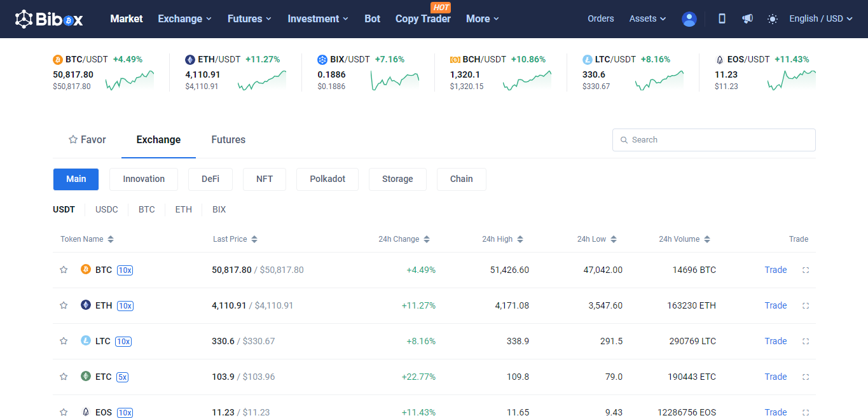Open BCH/USDT ticker sparkline chart
This screenshot has width=868, height=418.
527,80
